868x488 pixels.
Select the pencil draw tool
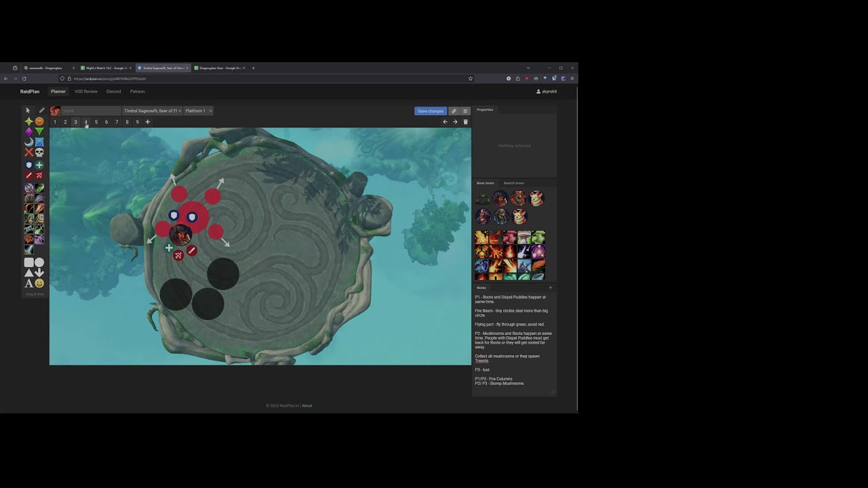click(41, 110)
